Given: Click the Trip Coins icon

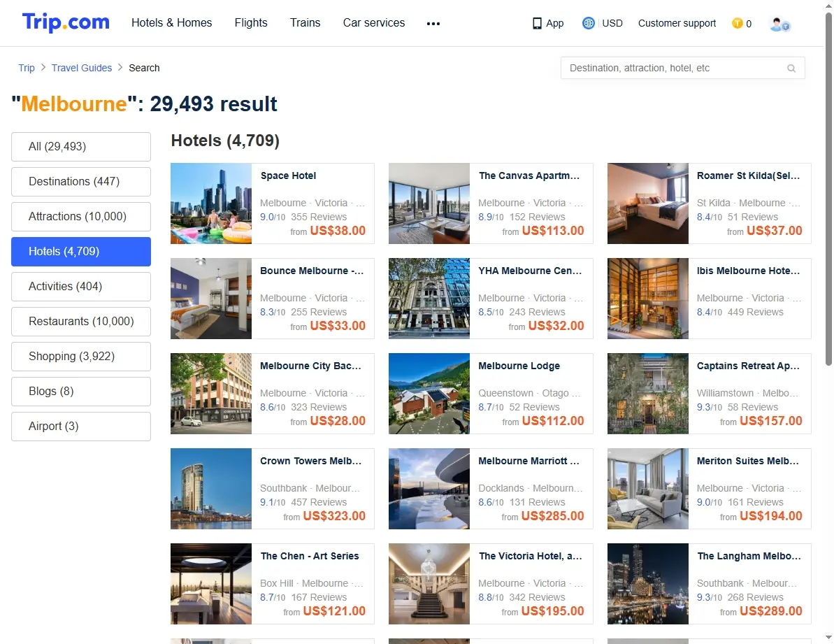Looking at the screenshot, I should 738,23.
